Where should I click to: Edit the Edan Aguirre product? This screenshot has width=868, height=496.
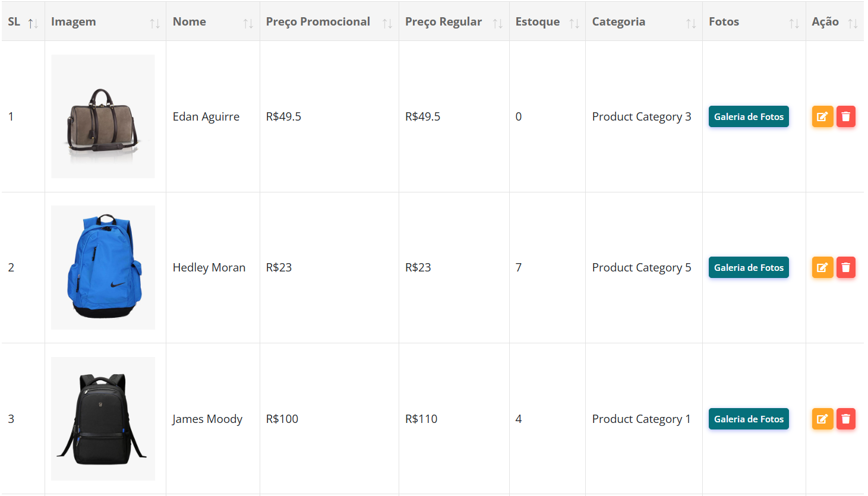(822, 116)
